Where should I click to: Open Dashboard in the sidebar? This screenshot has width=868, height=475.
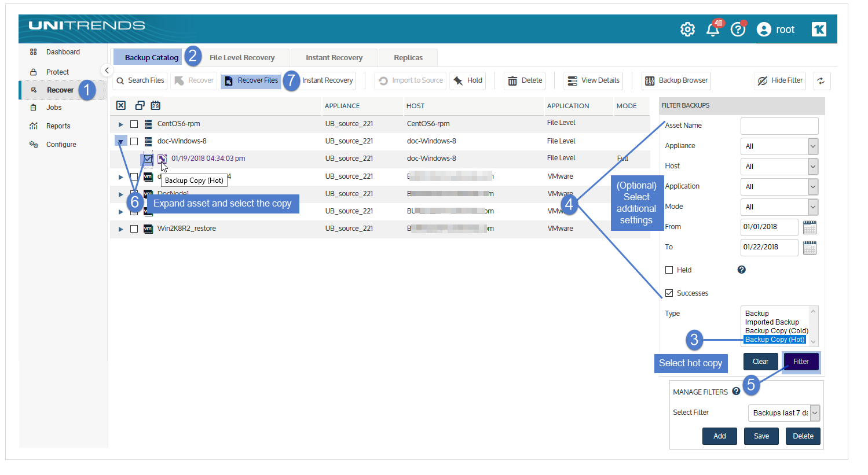(63, 52)
